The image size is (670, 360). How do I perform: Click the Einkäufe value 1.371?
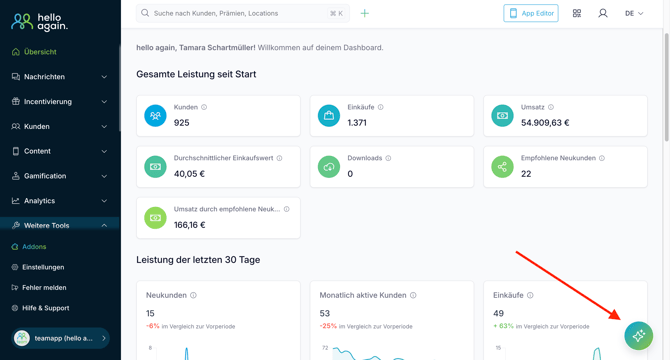tap(357, 123)
